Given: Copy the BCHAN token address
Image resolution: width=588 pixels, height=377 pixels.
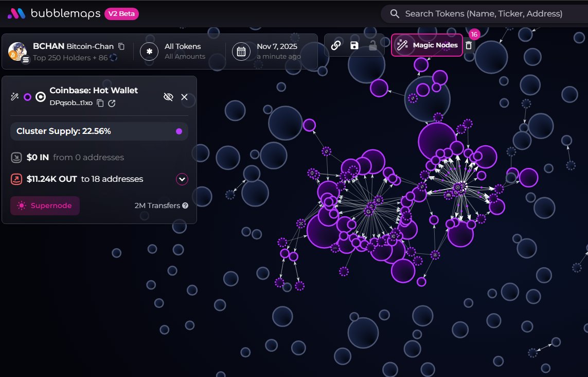Looking at the screenshot, I should [x=121, y=46].
